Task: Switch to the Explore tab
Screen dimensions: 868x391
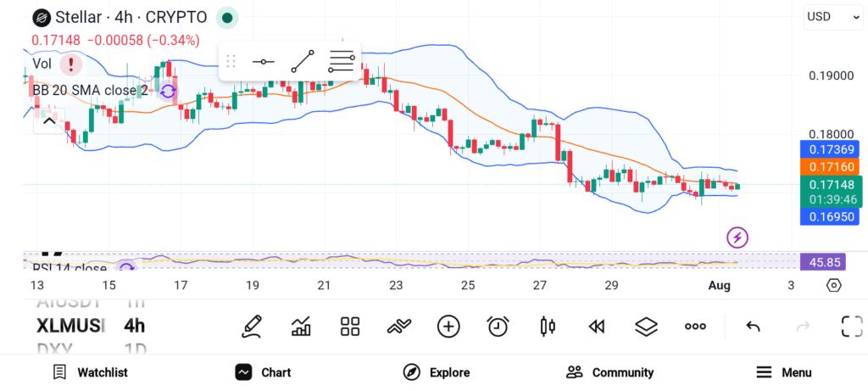Action: pyautogui.click(x=437, y=372)
